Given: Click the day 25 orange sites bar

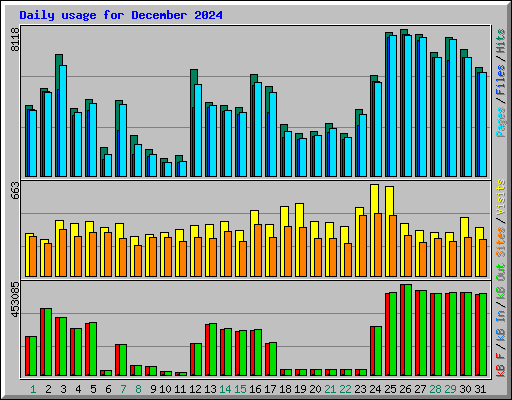Looking at the screenshot, I should (x=393, y=246).
